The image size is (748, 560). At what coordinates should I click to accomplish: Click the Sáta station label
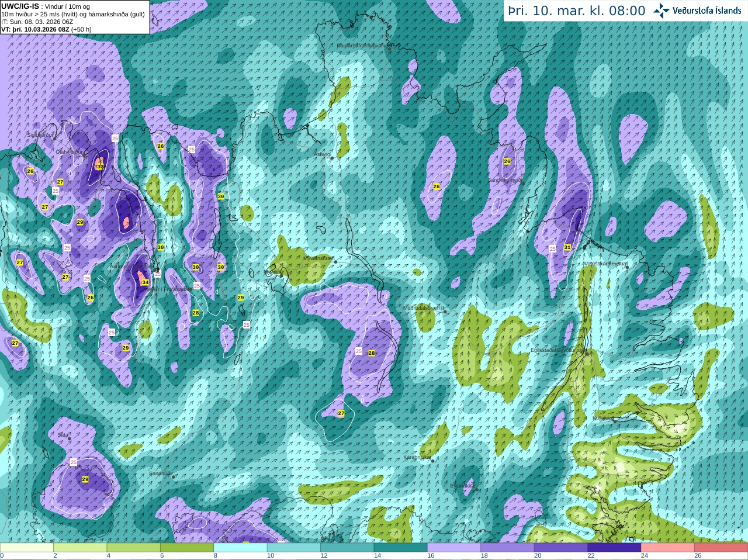[63, 435]
